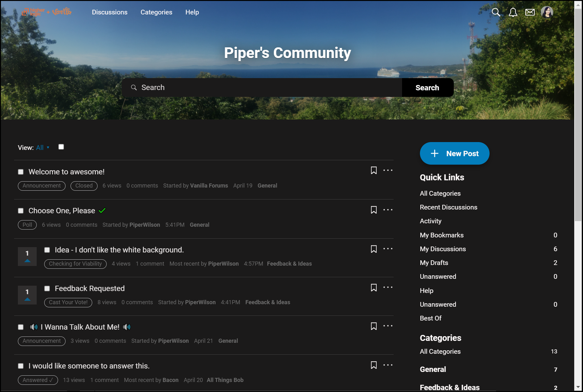Open the Help nav item
Viewport: 583px width, 392px height.
pyautogui.click(x=192, y=12)
